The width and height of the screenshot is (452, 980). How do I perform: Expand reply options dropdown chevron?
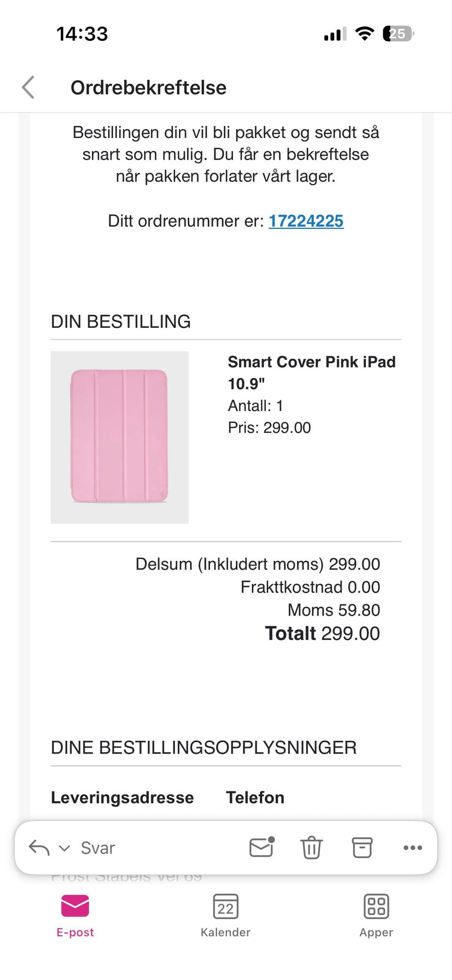(64, 848)
